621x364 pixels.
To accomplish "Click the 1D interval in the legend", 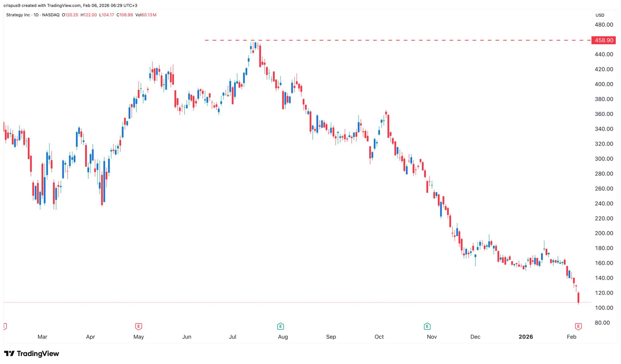I will [x=36, y=15].
